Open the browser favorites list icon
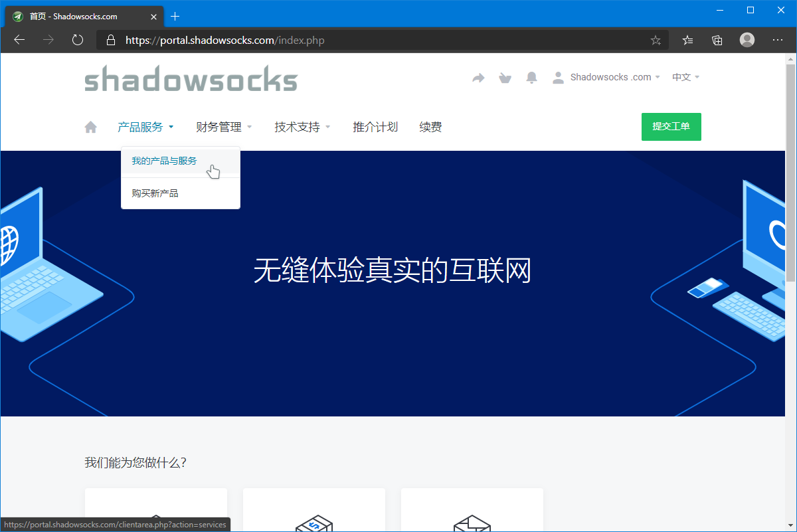The image size is (797, 532). 687,40
